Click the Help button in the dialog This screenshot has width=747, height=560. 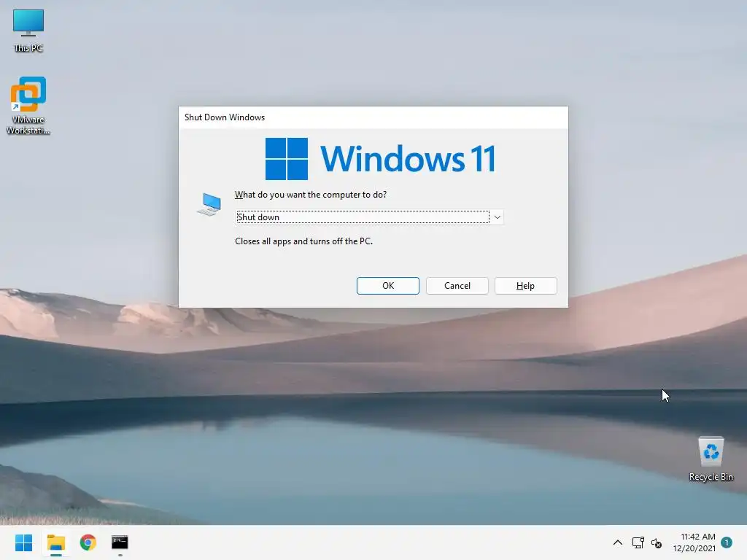point(525,286)
